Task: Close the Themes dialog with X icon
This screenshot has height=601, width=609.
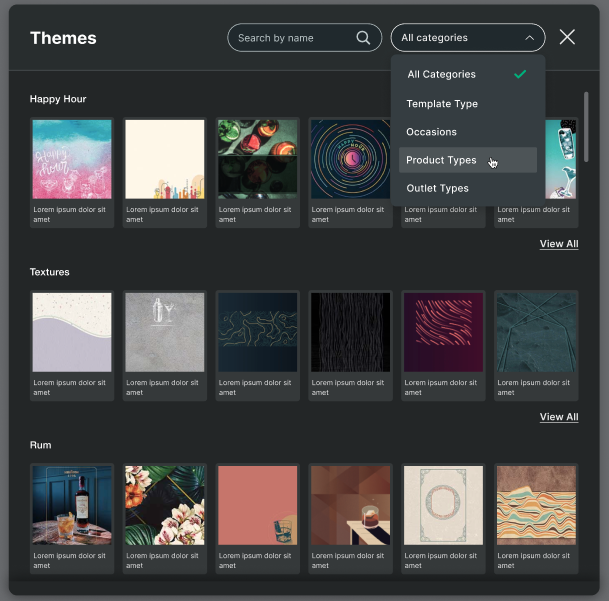Action: tap(567, 37)
